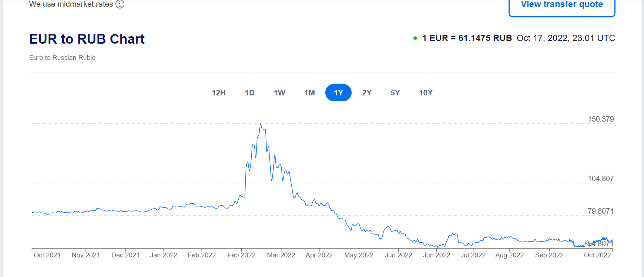Click the Jan 2022 axis label
This screenshot has height=277, width=644.
pyautogui.click(x=164, y=255)
